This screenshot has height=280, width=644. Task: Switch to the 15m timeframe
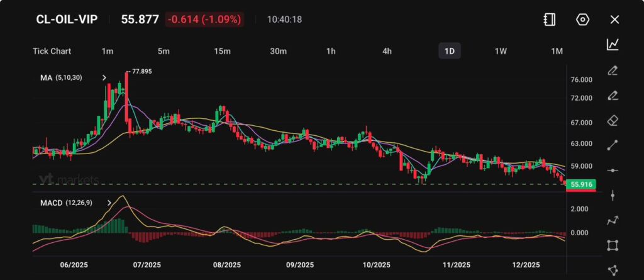221,51
